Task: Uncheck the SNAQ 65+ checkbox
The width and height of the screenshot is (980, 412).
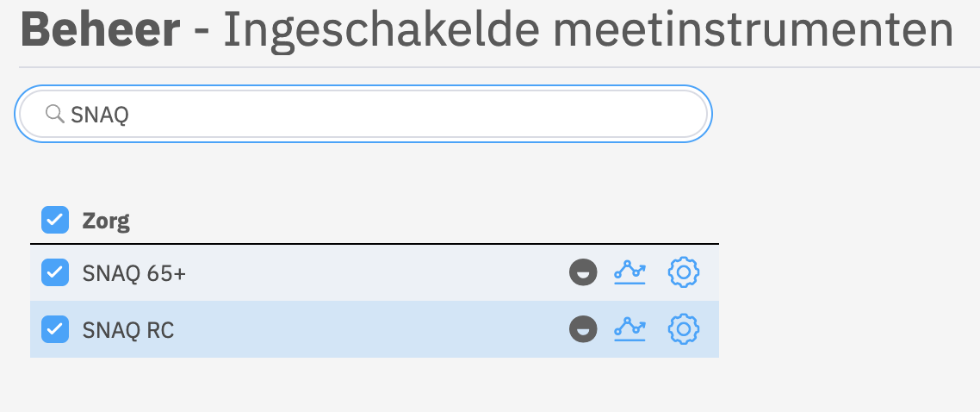Action: [x=55, y=272]
